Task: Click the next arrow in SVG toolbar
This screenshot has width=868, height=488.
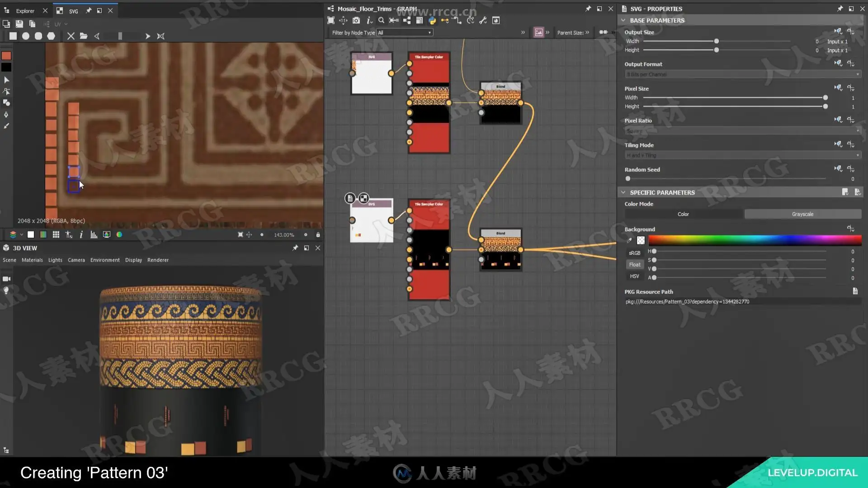Action: coord(147,36)
